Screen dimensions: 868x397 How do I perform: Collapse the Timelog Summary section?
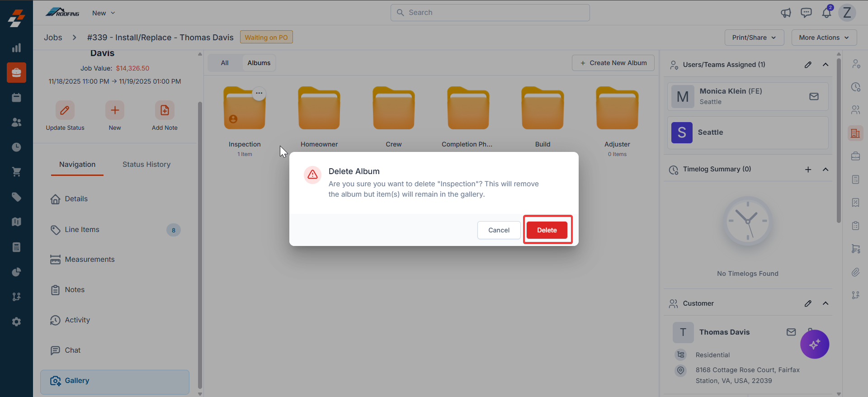(x=826, y=170)
